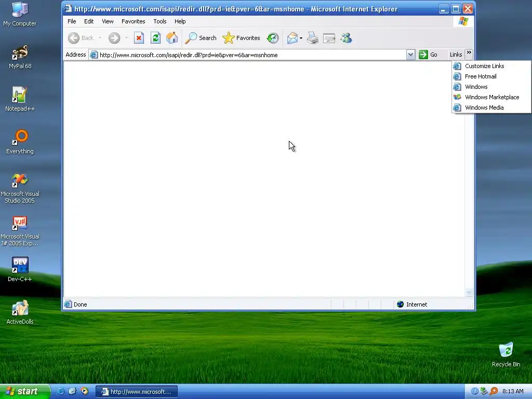
Task: Choose Customize Links from the Links list
Action: point(491,66)
